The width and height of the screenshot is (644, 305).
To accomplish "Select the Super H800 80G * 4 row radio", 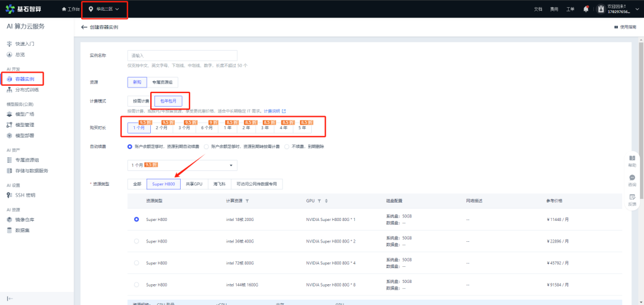I will [137, 263].
